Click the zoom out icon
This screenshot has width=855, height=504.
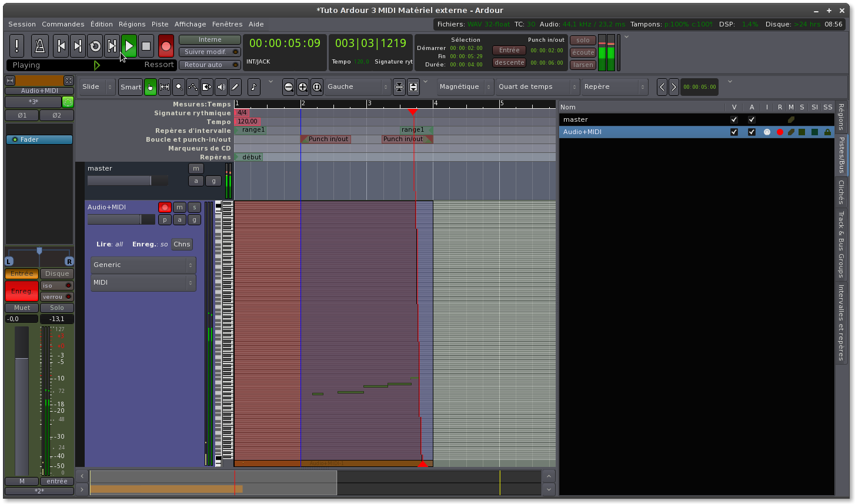[289, 87]
